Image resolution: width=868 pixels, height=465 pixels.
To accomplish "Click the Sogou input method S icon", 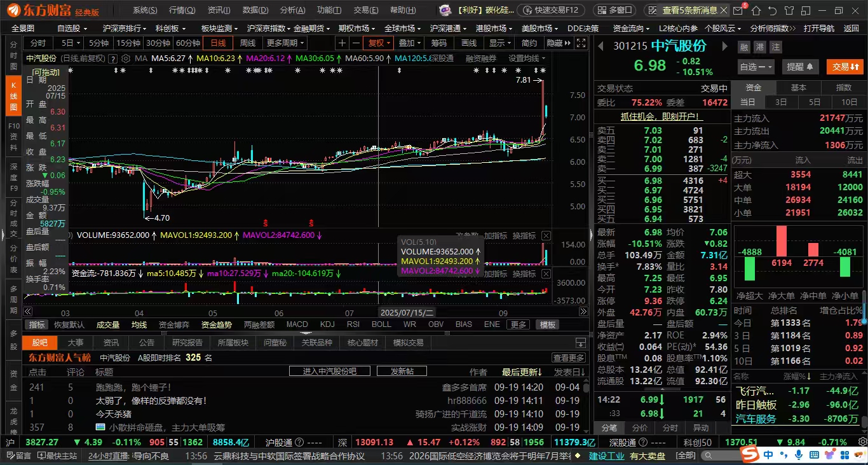I will [x=750, y=455].
